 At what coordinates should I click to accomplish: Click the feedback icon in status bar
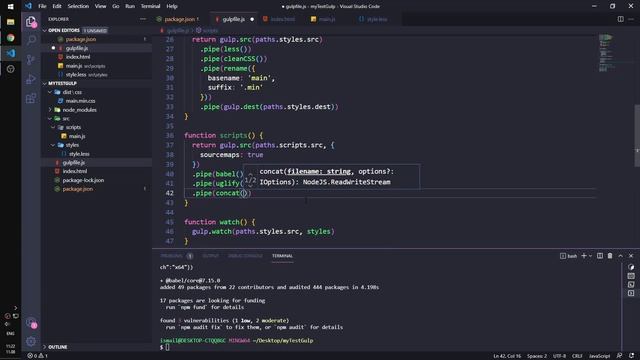[x=619, y=356]
